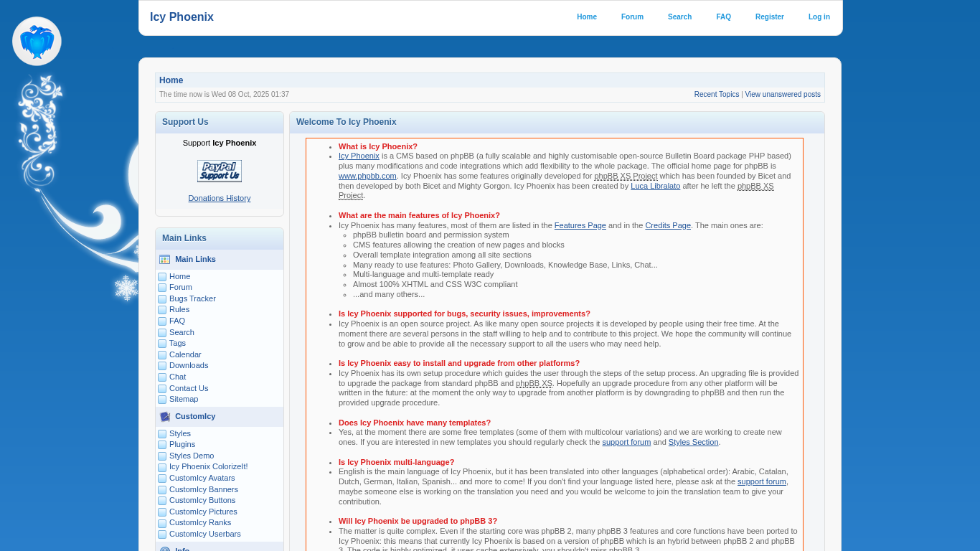
Task: Open CustomIcy Banners link
Action: click(204, 489)
